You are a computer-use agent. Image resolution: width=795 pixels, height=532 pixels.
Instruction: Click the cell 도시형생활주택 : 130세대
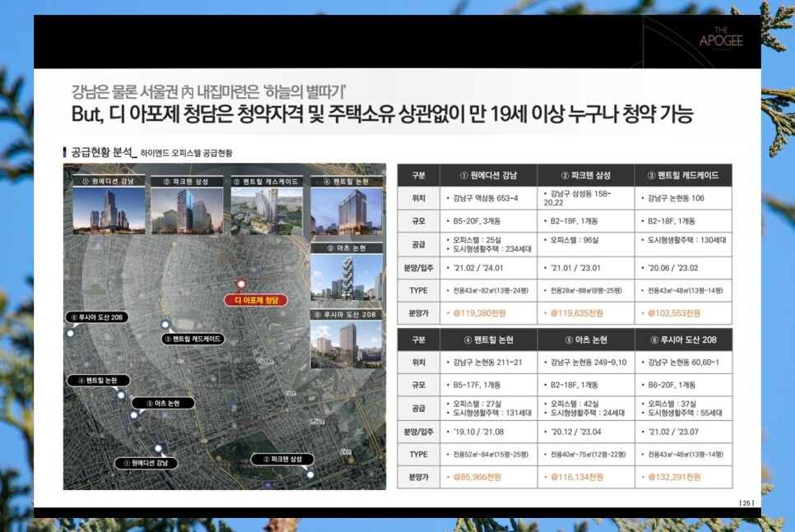click(x=683, y=244)
